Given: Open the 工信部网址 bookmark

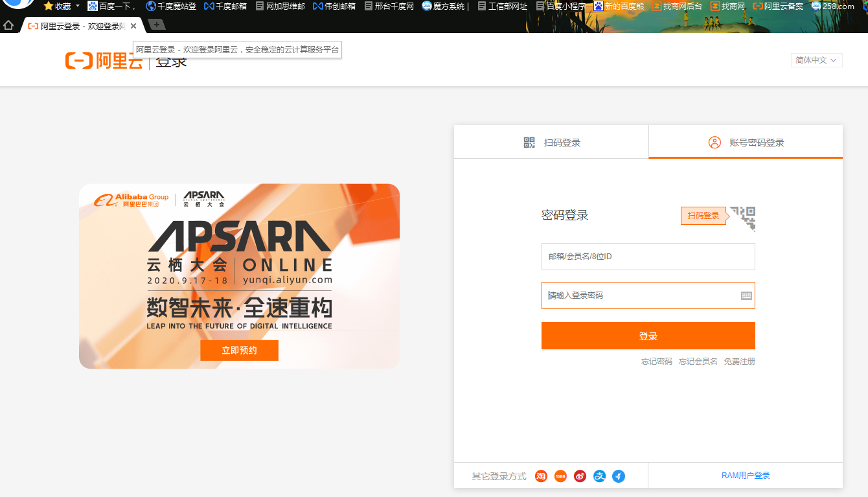Looking at the screenshot, I should 503,6.
